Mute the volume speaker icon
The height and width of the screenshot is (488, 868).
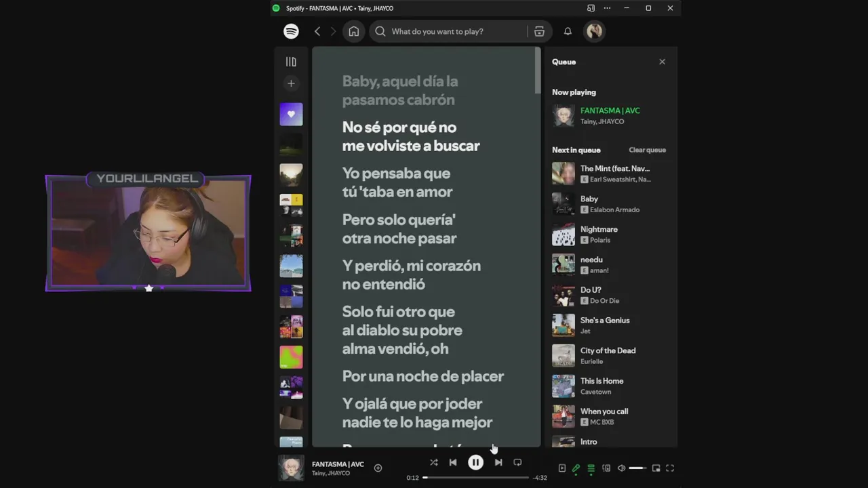[x=621, y=468]
